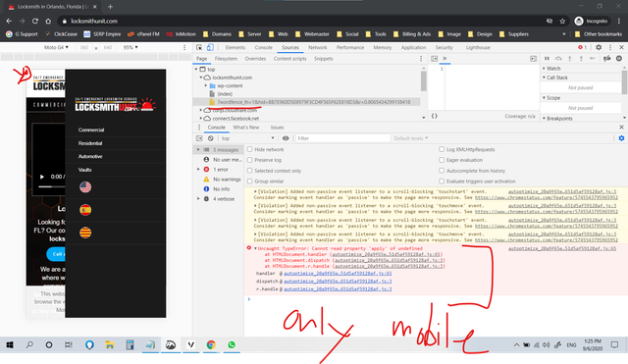Viewport: 628px width, 364px height.
Task: Open Windows Start menu
Action: click(x=10, y=344)
